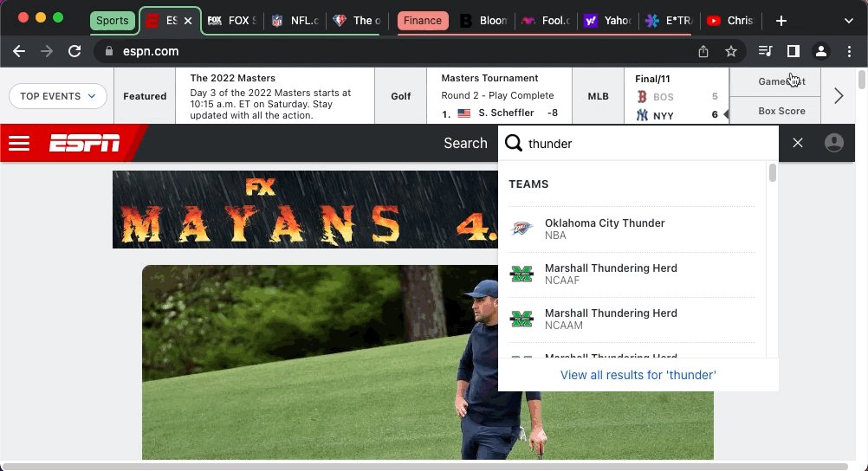The image size is (868, 471).
Task: Switch to the Yahoo tab
Action: [x=608, y=21]
